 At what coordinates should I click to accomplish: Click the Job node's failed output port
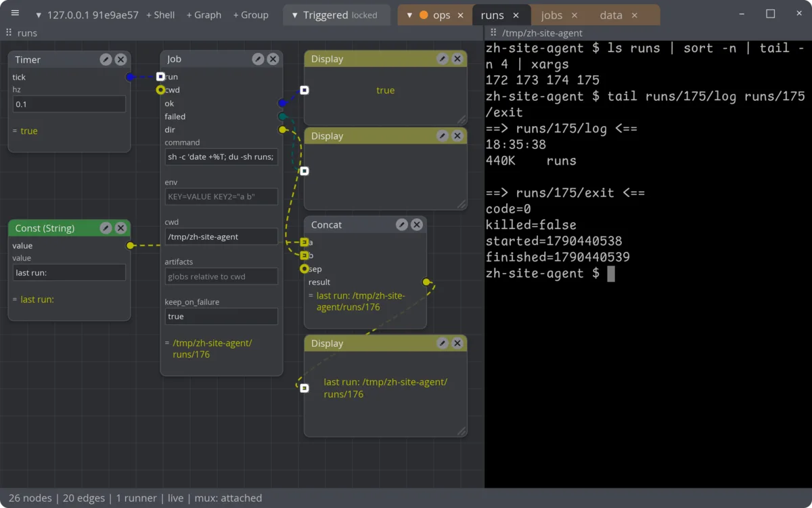click(282, 117)
